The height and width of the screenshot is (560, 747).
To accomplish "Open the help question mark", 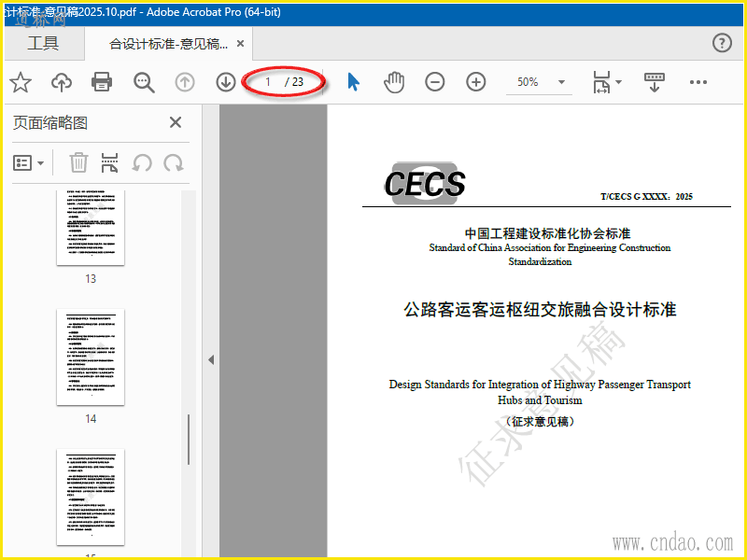I will pos(722,43).
